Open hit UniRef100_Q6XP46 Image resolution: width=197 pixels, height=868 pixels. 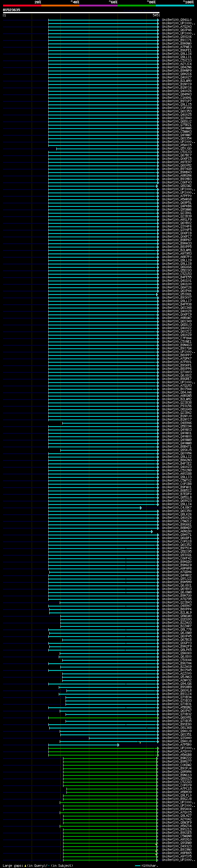176,30
